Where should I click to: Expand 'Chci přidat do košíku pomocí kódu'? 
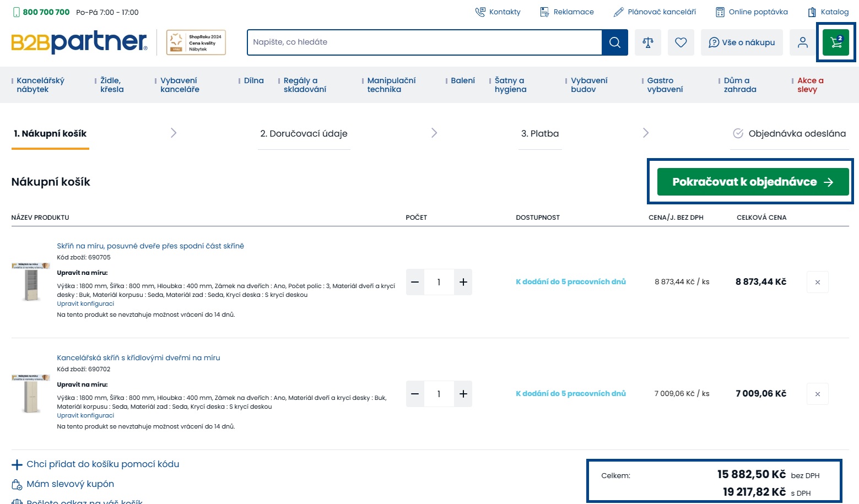102,464
